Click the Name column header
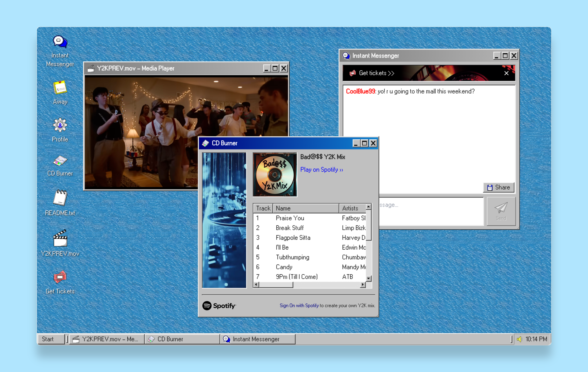588x372 pixels. [306, 208]
